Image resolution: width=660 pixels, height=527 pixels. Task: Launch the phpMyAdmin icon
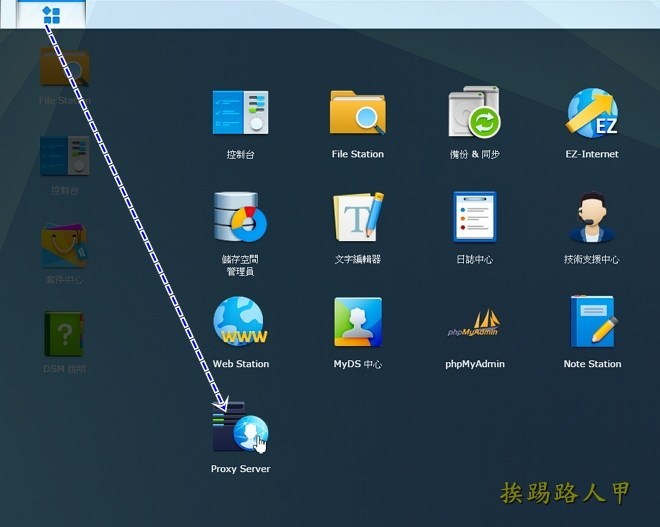pyautogui.click(x=474, y=323)
